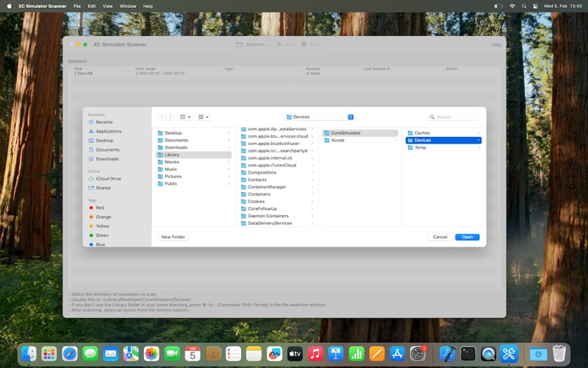Image resolution: width=588 pixels, height=368 pixels.
Task: Select the DataDeliveryServices folder
Action: (x=277, y=224)
